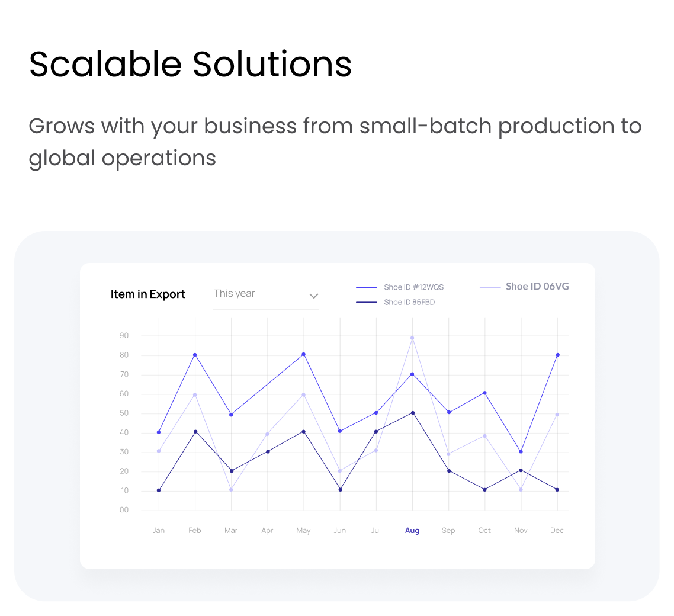The height and width of the screenshot is (616, 674).
Task: Click the light purple Aug peak point
Action: tap(412, 338)
